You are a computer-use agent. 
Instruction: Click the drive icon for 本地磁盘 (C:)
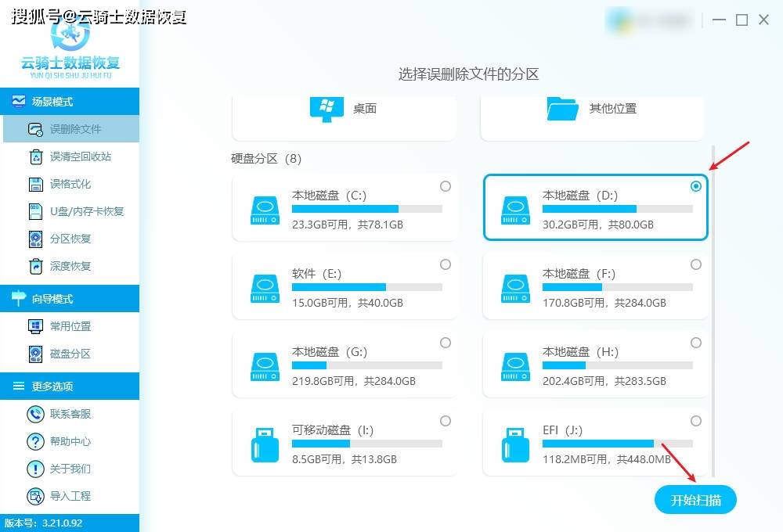(265, 210)
